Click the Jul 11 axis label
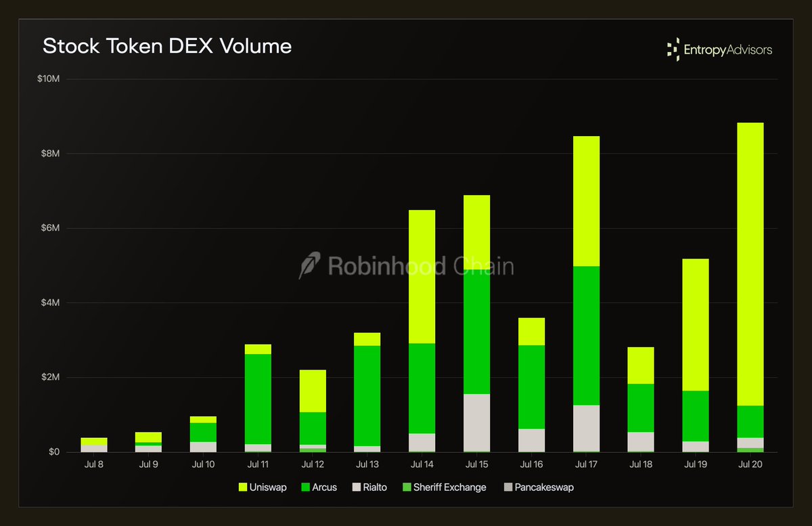The image size is (812, 526). pyautogui.click(x=258, y=465)
